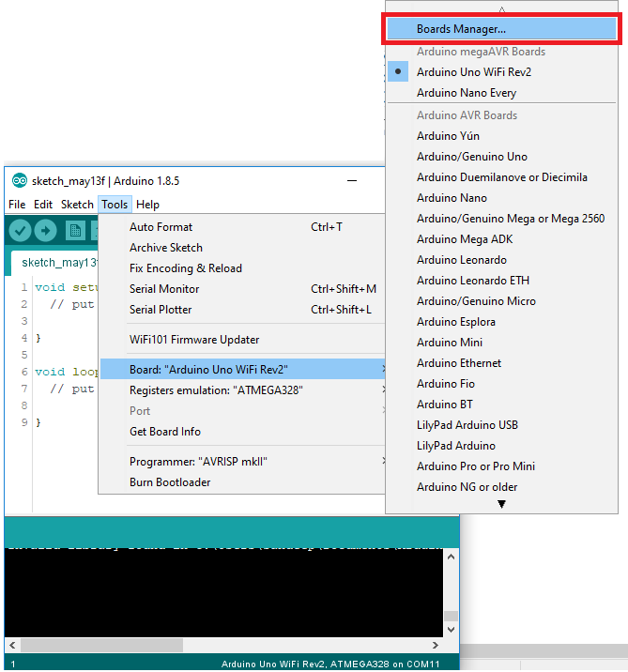Click status bar board and COM11 text
This screenshot has height=672, width=628.
pyautogui.click(x=330, y=664)
